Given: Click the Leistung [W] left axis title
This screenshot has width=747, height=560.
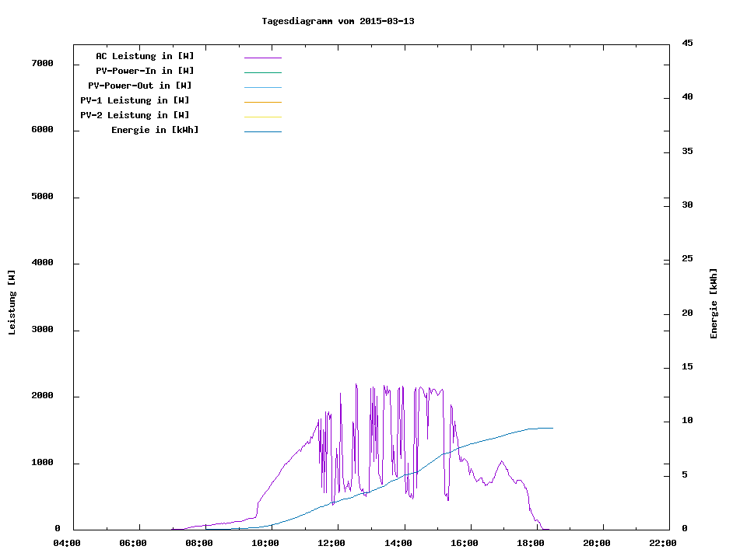Looking at the screenshot, I should click(12, 303).
